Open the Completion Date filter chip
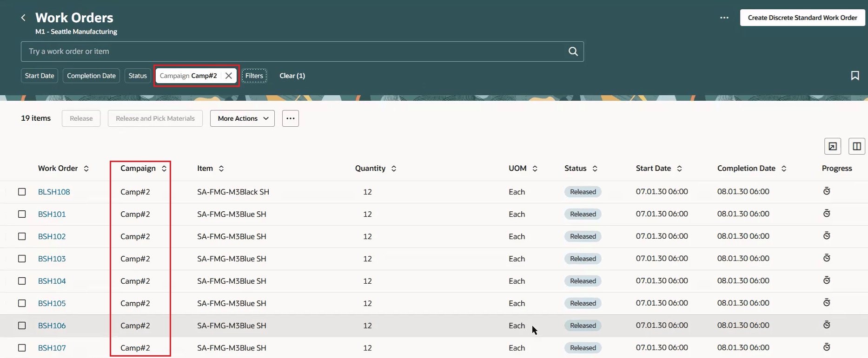Viewport: 868px width, 358px height. [91, 76]
